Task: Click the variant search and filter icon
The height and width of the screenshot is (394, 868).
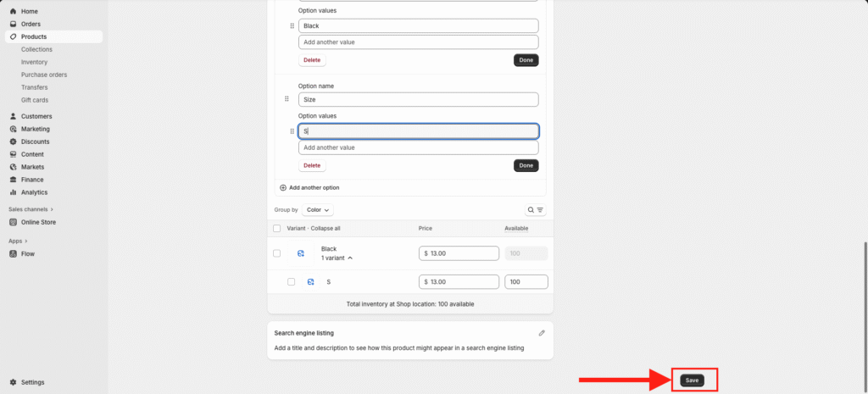Action: tap(535, 209)
